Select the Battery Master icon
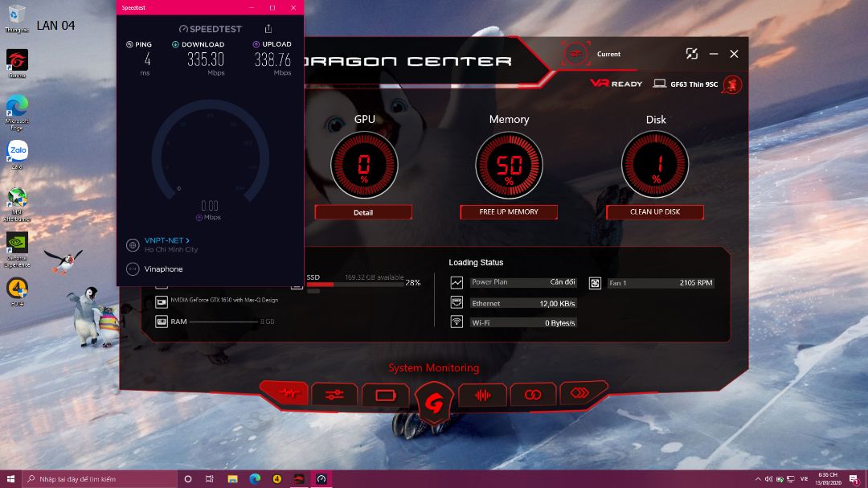 pyautogui.click(x=385, y=396)
